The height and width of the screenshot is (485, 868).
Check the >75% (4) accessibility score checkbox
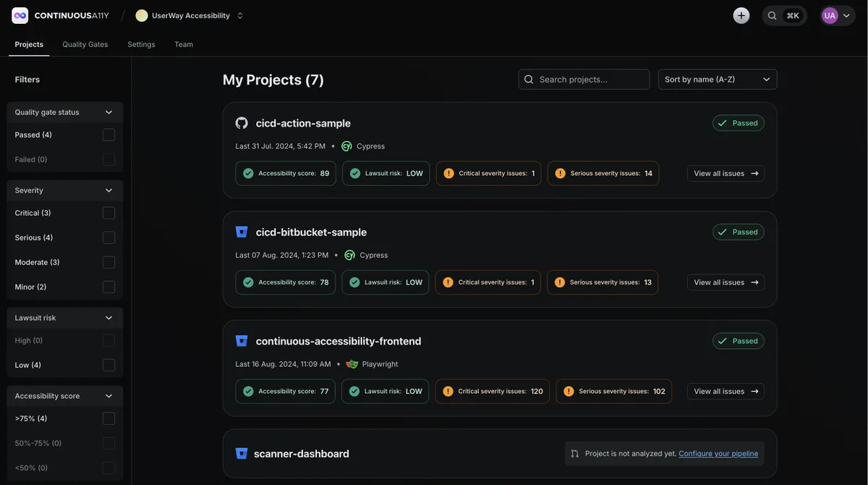coord(109,418)
